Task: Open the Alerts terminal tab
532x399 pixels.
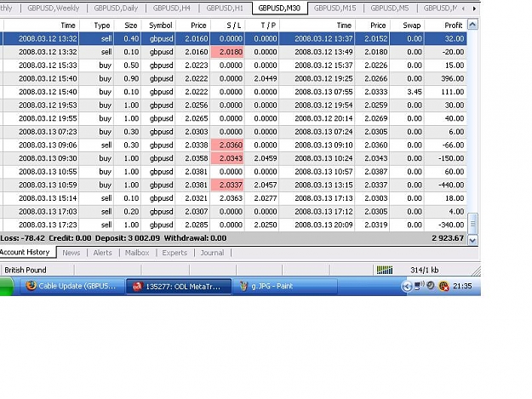Action: (x=102, y=253)
